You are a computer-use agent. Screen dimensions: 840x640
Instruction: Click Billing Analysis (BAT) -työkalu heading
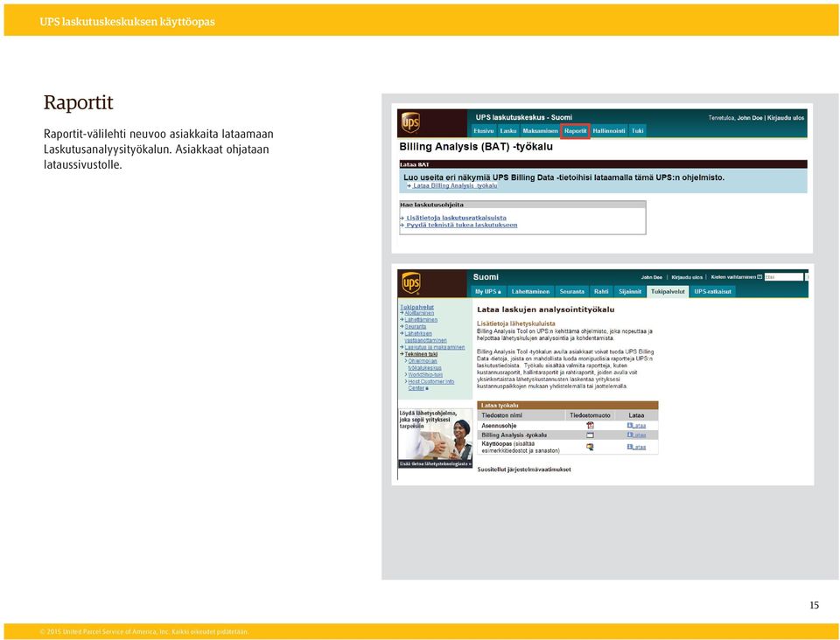476,147
